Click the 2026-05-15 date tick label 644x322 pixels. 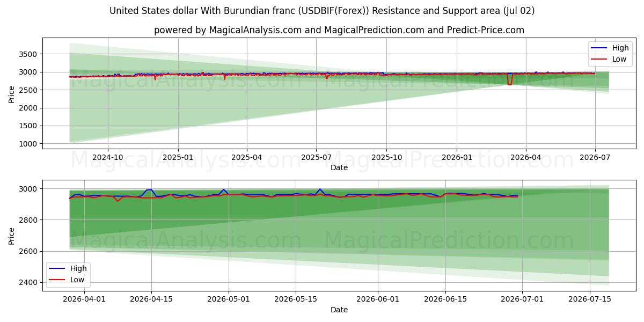pyautogui.click(x=296, y=299)
